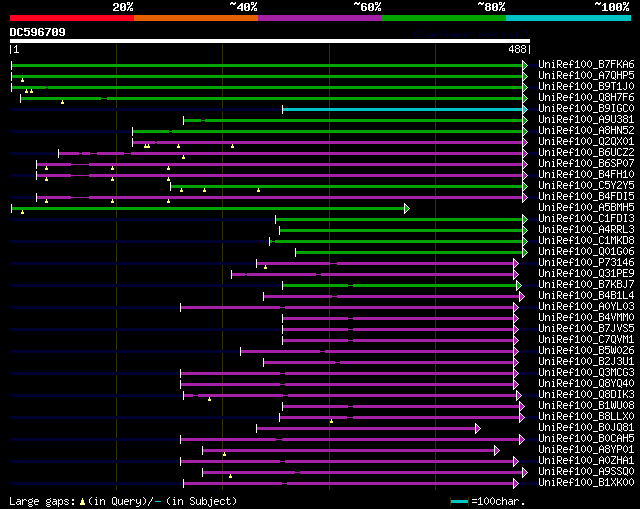This screenshot has width=640, height=509.
Task: Select the UniRef100_B8LLX0 label
Action: [586, 417]
